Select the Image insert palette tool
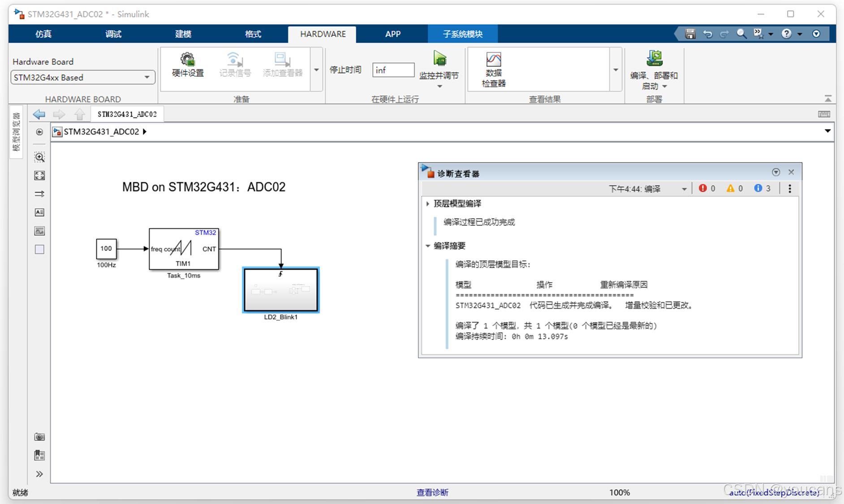Viewport: 844px width, 504px height. tap(39, 231)
